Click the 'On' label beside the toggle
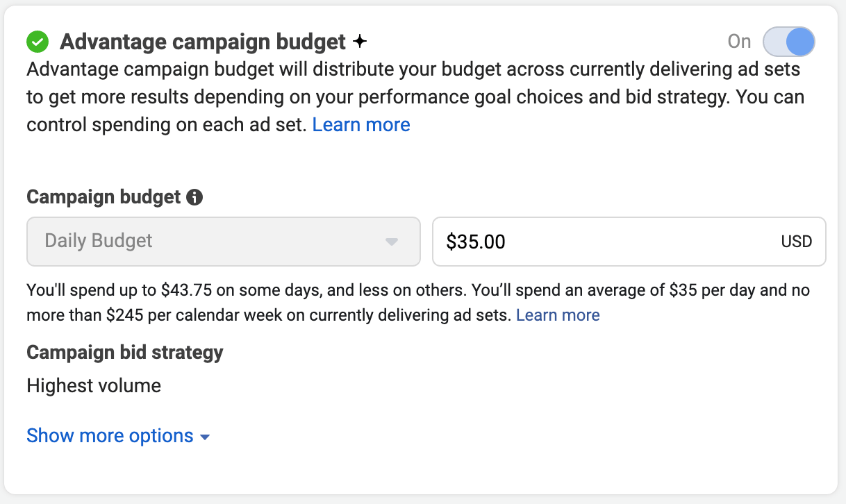Image resolution: width=846 pixels, height=504 pixels. pyautogui.click(x=739, y=42)
